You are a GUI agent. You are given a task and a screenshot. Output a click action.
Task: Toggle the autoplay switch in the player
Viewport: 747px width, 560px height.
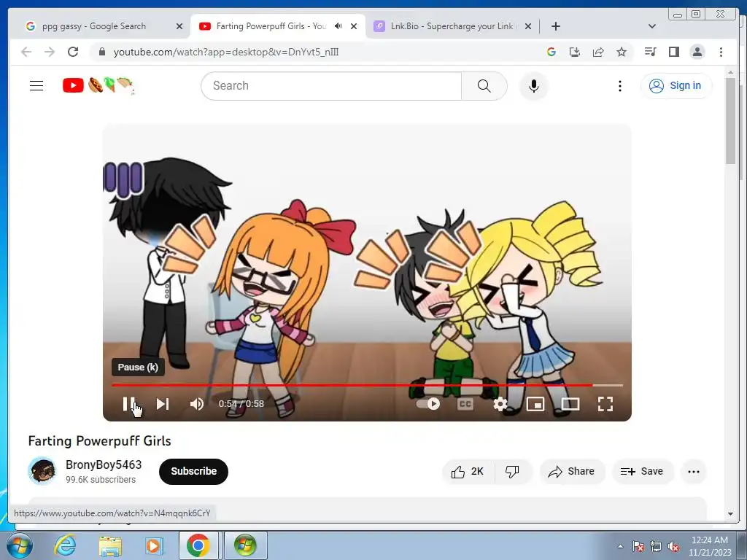click(x=427, y=404)
